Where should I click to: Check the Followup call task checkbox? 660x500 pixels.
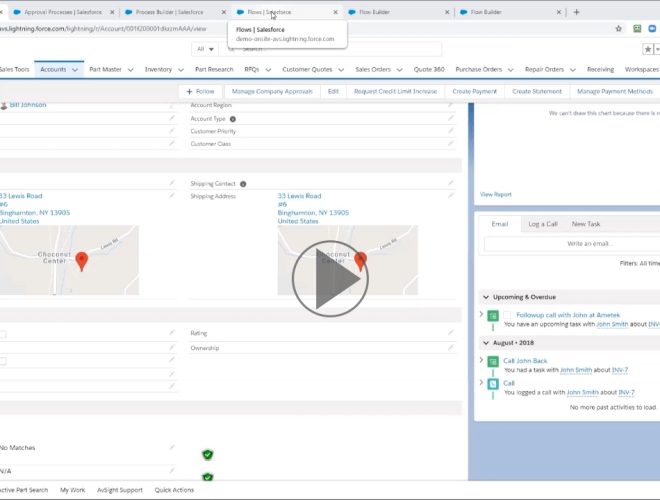tap(507, 315)
